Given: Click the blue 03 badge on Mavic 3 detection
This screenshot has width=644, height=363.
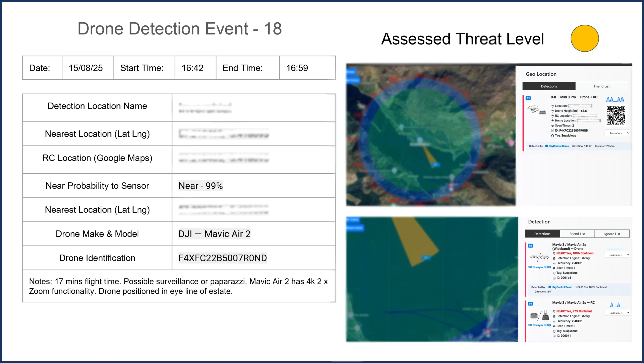Looking at the screenshot, I should point(530,246).
